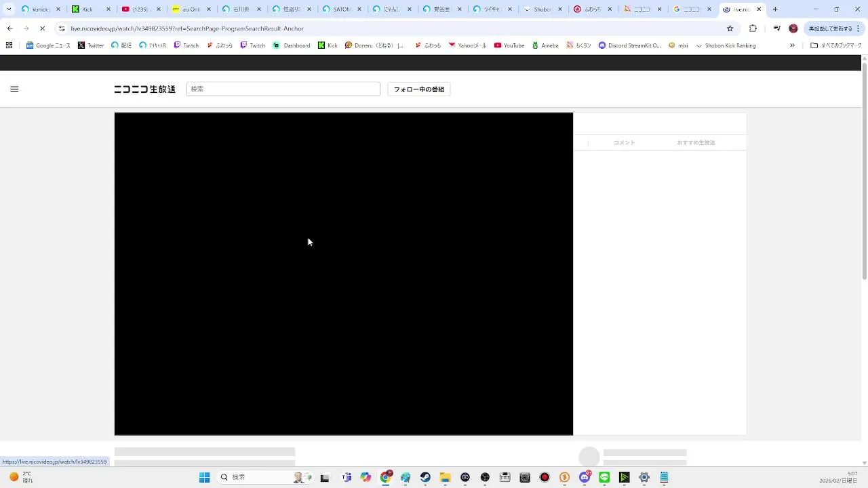This screenshot has height=488, width=868.
Task: Click the Niconico 検索 search field
Action: (x=283, y=89)
